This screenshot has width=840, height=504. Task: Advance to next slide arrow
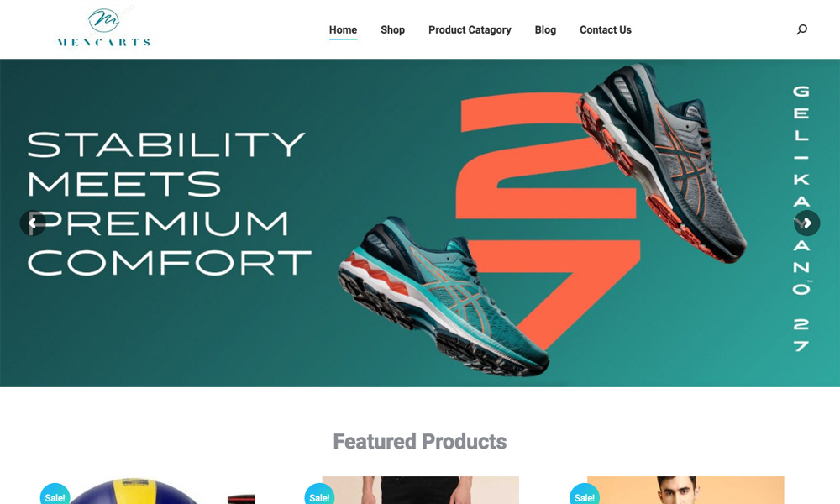[806, 223]
